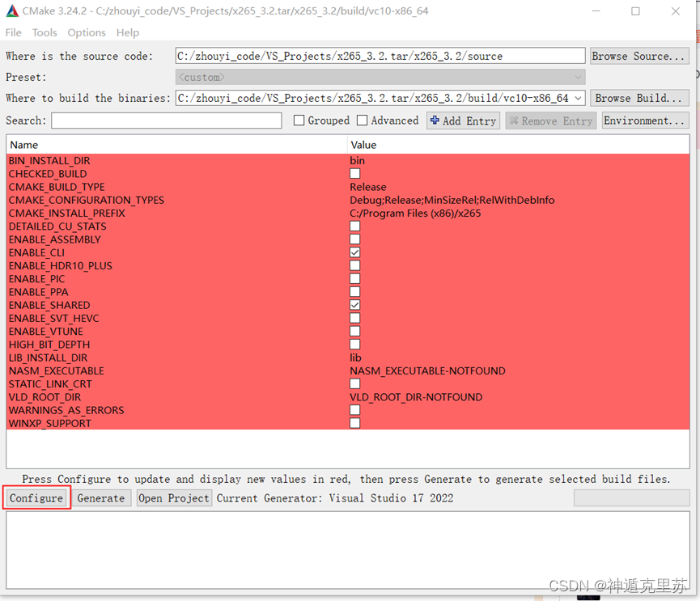Select the CMAKE_BUILD_TYPE row name

(57, 187)
